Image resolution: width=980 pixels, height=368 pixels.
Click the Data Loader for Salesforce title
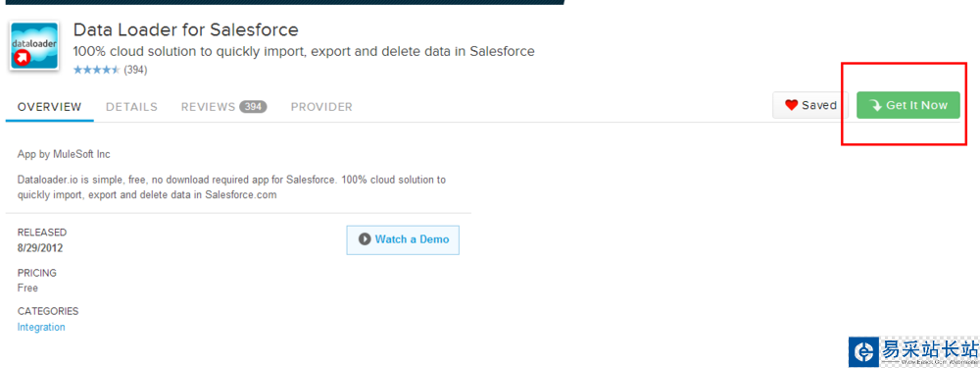click(185, 29)
